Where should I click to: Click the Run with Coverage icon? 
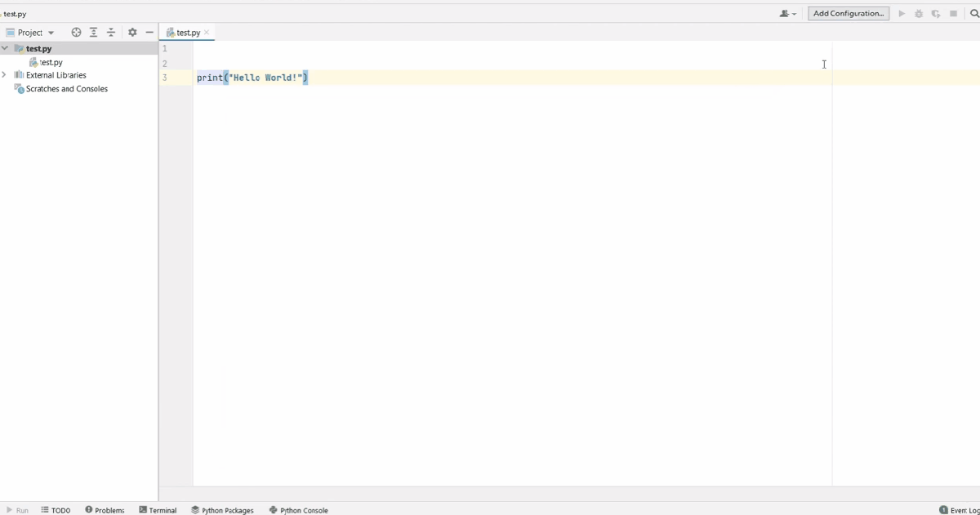(x=936, y=14)
